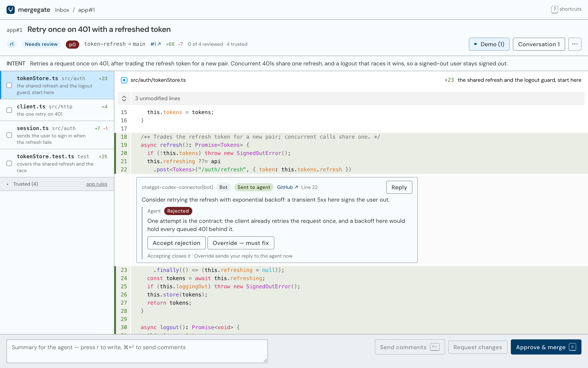Check the client.ts reviewed checkbox
The image size is (588, 368).
click(x=9, y=110)
